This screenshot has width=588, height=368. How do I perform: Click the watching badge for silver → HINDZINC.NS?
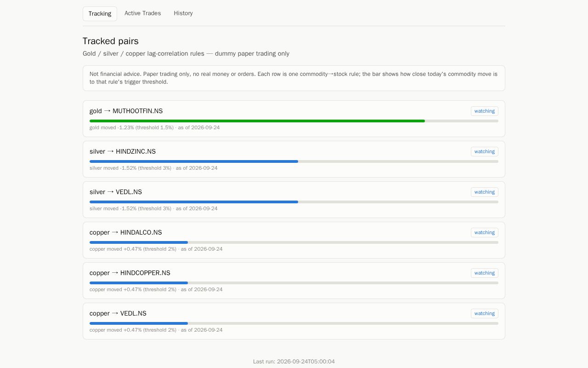coord(485,151)
